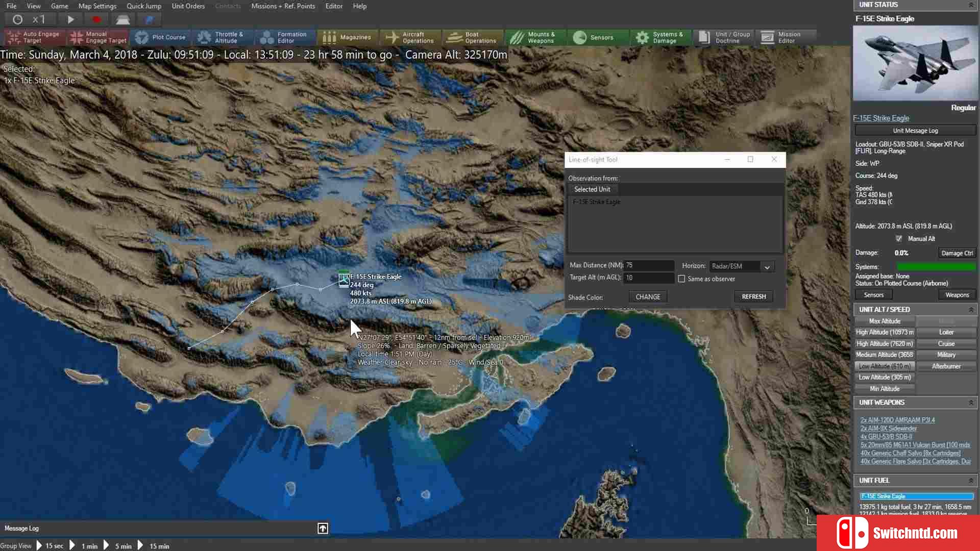Select the F-15E Strike Eagle map icon
The image size is (980, 551).
coord(344,279)
